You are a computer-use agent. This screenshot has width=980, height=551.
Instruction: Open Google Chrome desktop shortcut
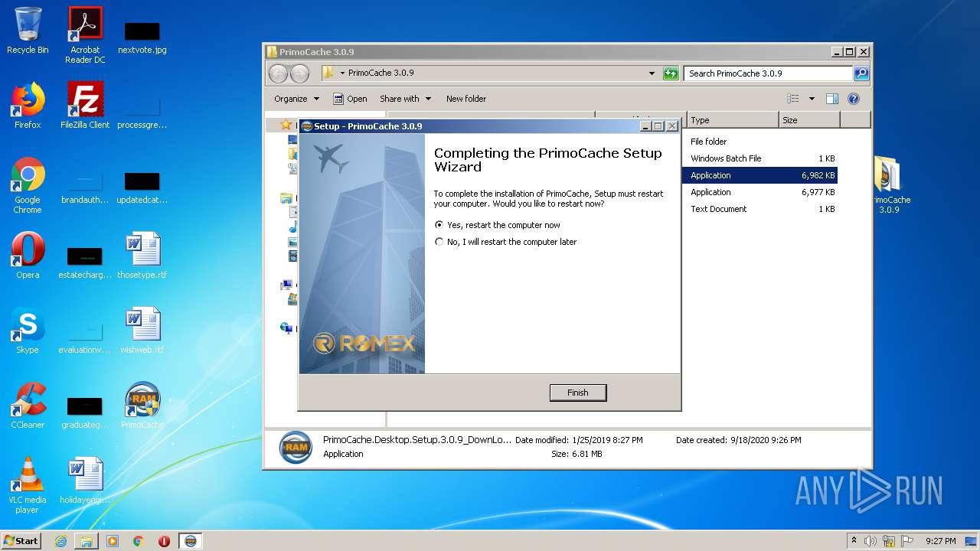(28, 185)
